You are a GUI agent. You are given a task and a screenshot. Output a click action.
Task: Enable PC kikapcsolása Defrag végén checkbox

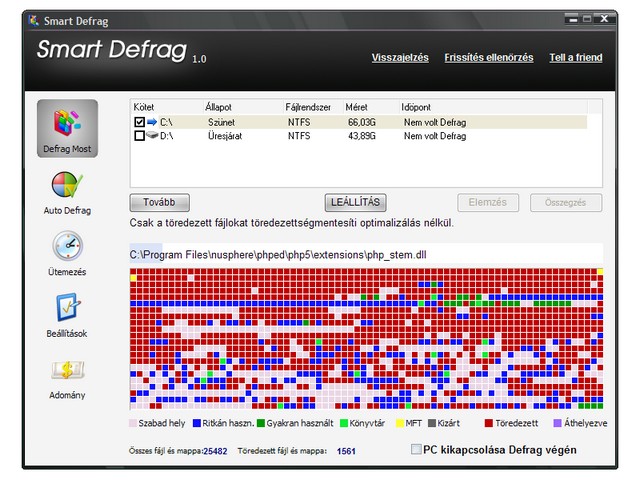click(416, 449)
